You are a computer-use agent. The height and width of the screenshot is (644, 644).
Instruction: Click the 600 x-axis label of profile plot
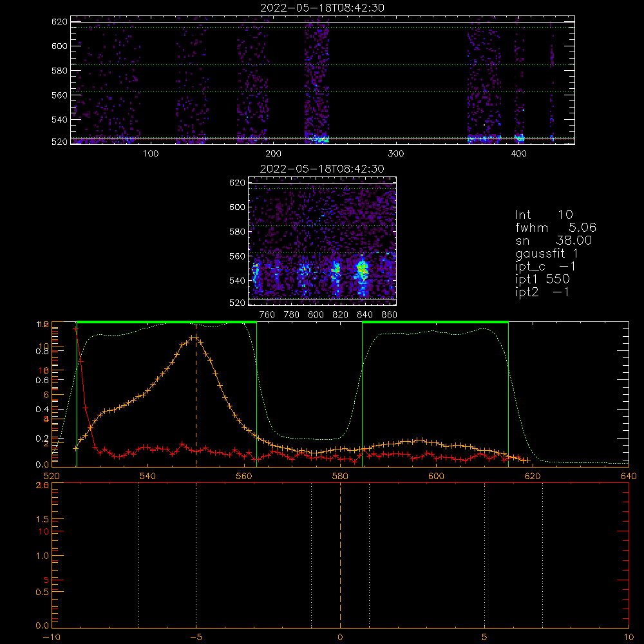click(436, 476)
